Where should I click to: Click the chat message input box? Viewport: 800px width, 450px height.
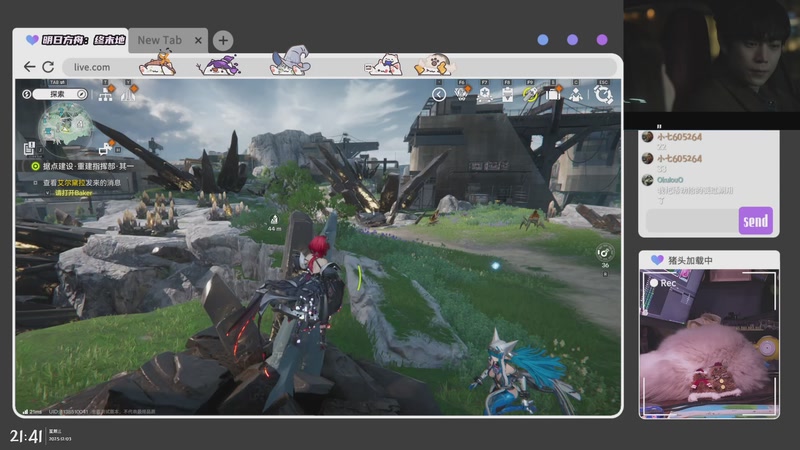(x=692, y=221)
